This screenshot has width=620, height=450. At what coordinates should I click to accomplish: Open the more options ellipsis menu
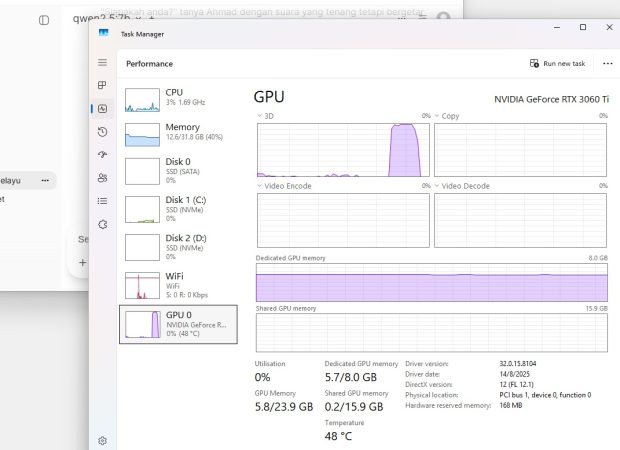(608, 63)
